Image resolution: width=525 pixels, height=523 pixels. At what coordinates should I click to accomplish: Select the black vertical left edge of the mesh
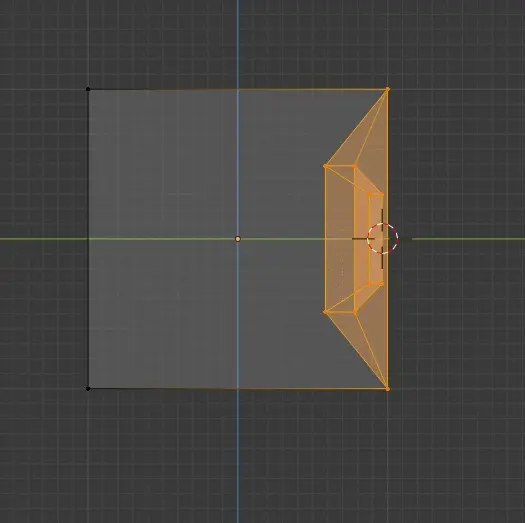coord(88,239)
